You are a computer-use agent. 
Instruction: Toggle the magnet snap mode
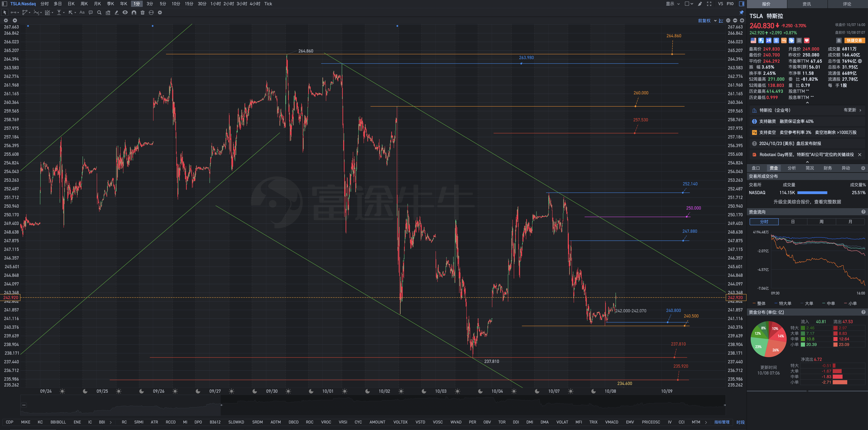(134, 12)
